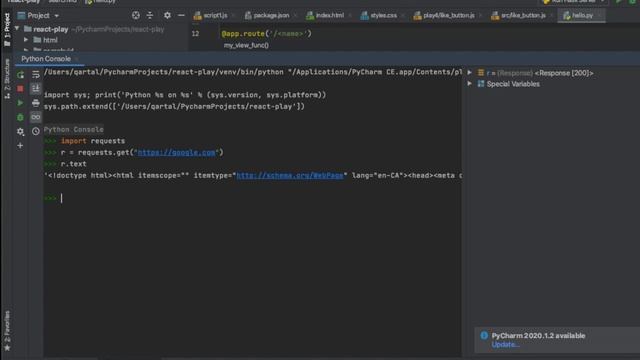The width and height of the screenshot is (640, 360).
Task: Attach debugger using the green bug icon
Action: coord(20,118)
